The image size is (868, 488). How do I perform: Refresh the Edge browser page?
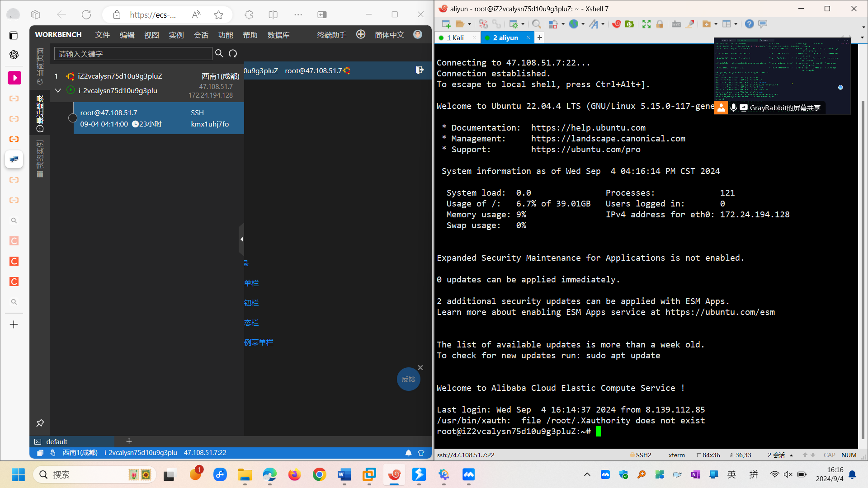point(86,14)
